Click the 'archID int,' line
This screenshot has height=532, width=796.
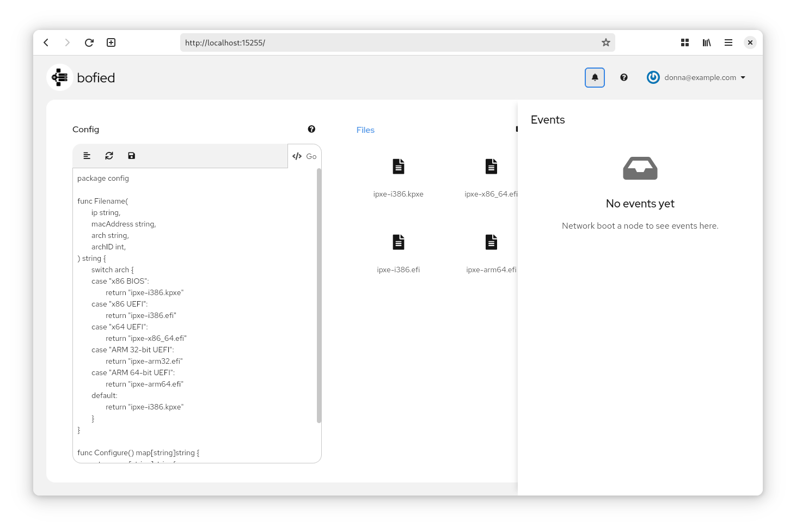pyautogui.click(x=108, y=247)
